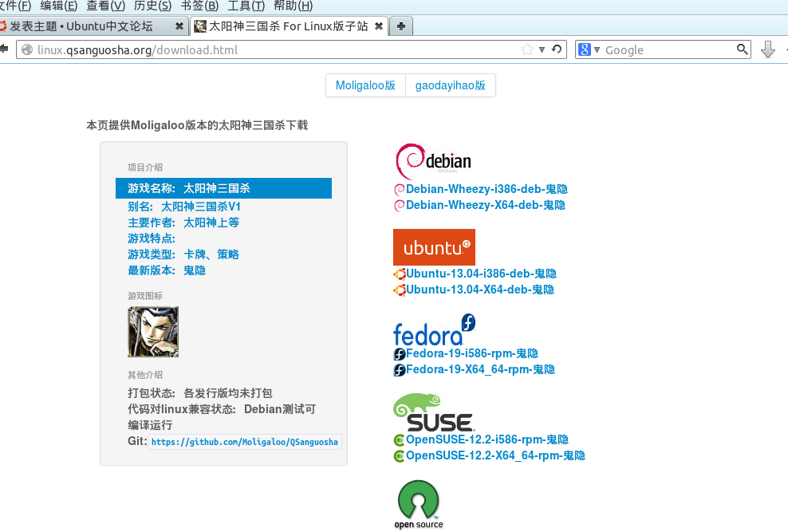
Task: Reload the page with the refresh icon
Action: click(x=557, y=49)
